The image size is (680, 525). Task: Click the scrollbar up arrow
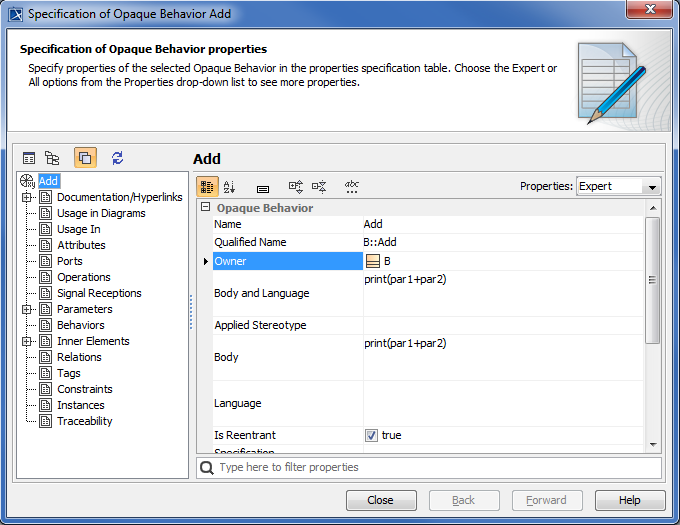click(x=653, y=208)
